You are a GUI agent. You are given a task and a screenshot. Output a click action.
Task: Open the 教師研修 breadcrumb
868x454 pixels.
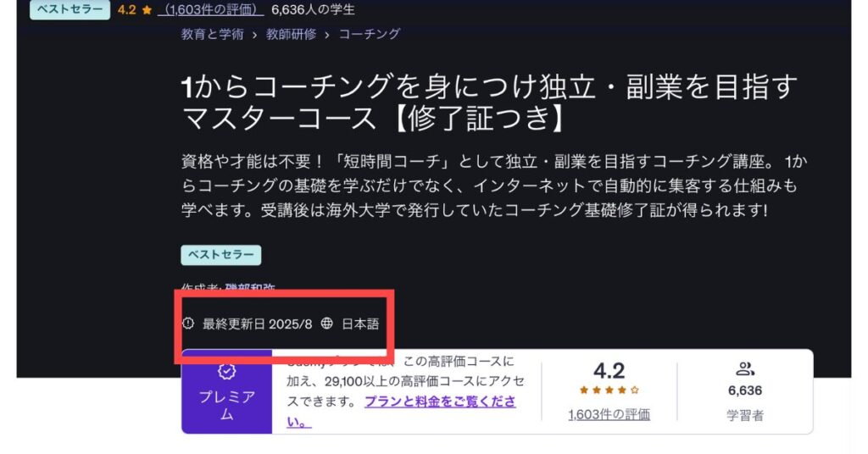pos(292,34)
